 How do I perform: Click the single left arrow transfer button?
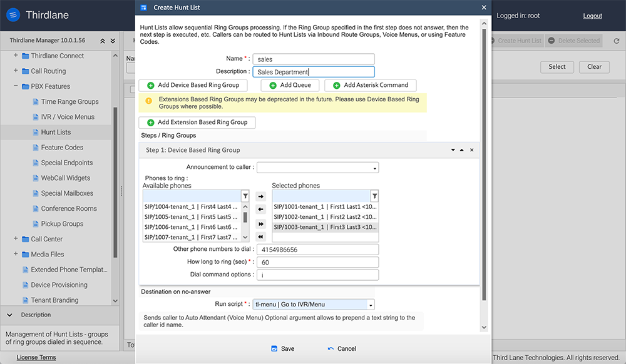[x=261, y=210]
